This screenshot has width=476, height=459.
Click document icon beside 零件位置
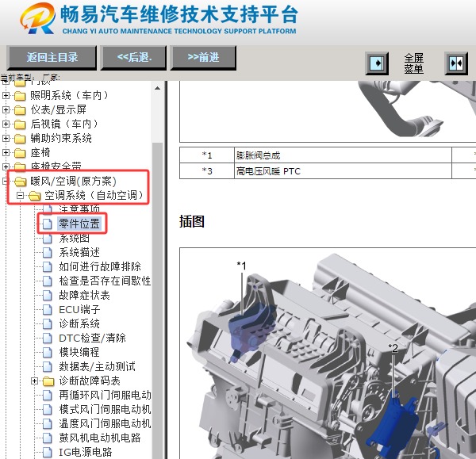click(x=48, y=224)
